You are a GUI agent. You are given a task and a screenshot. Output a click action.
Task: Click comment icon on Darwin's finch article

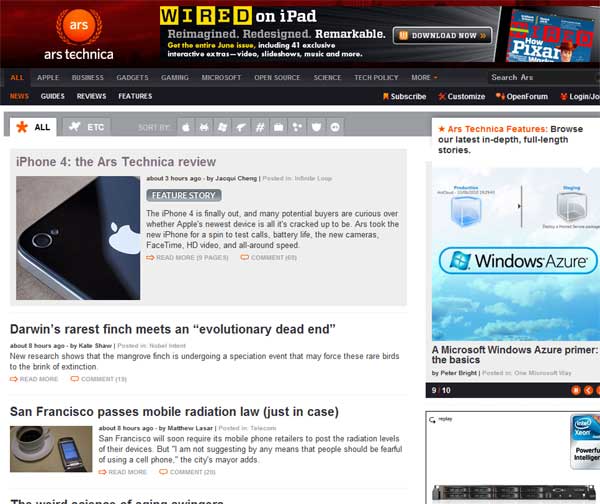point(75,379)
